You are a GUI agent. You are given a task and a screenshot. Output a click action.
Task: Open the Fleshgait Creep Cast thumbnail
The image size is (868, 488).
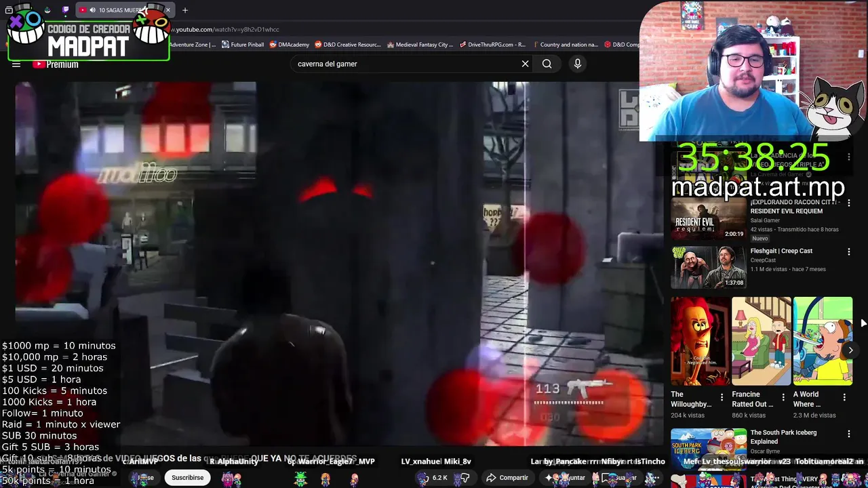tap(709, 267)
